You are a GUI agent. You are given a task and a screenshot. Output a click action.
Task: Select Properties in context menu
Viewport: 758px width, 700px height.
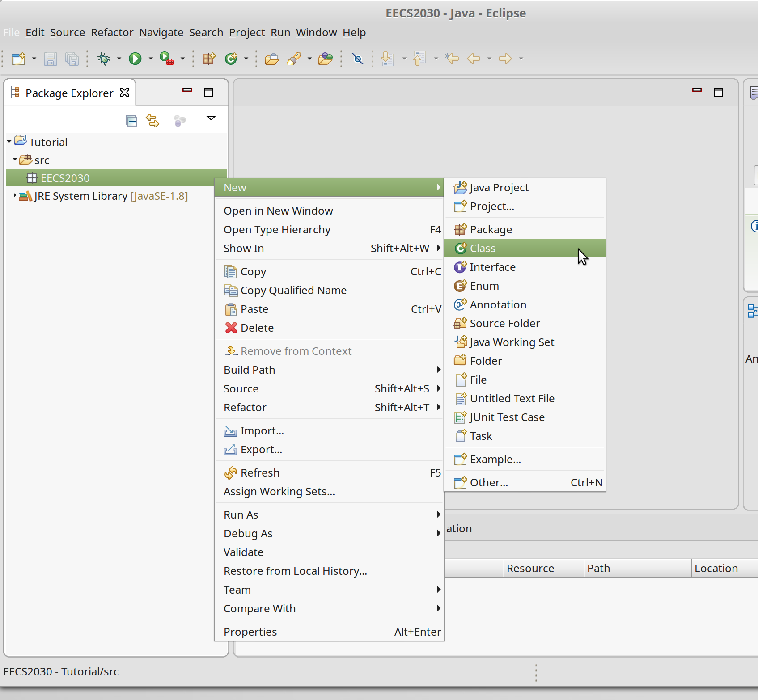(x=330, y=632)
